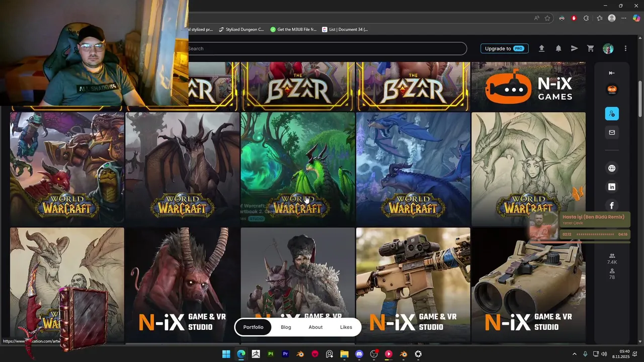The width and height of the screenshot is (644, 362).
Task: Select the Portfolio tab
Action: 253,327
